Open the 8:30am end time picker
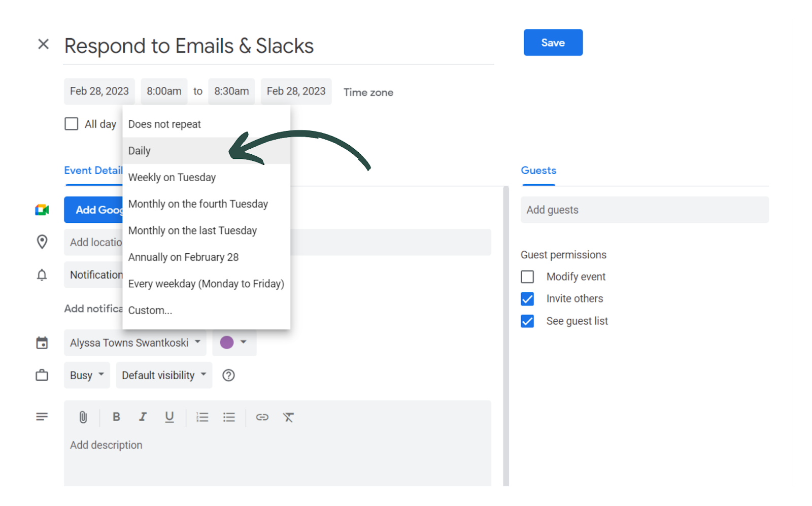Viewport: 812px width, 506px height. click(231, 91)
